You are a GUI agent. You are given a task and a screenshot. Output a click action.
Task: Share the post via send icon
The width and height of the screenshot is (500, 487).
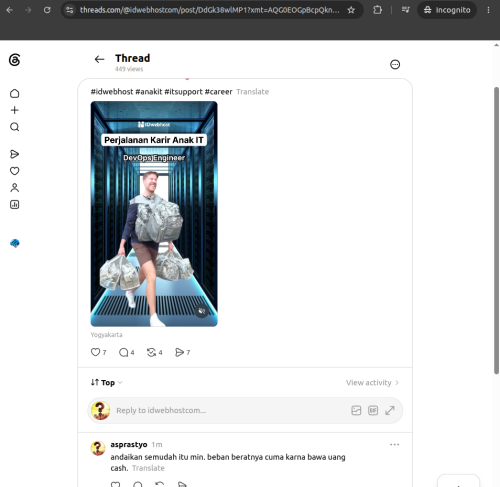pos(179,352)
